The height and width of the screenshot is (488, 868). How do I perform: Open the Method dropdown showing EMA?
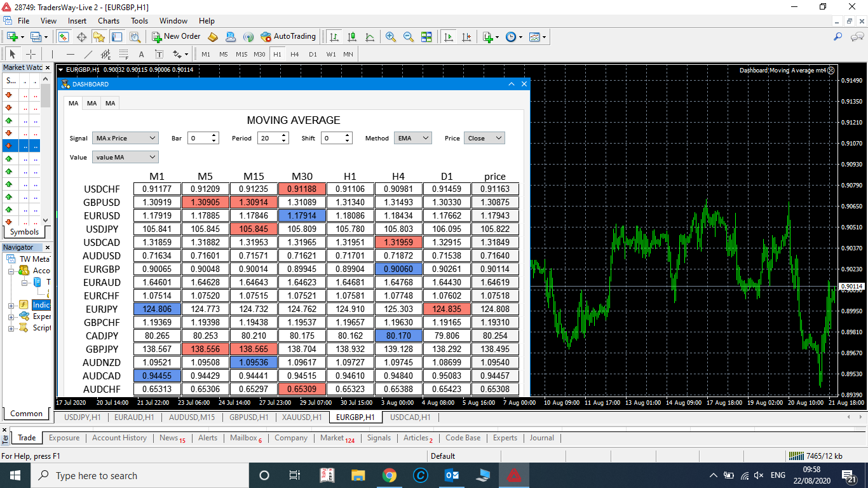click(x=413, y=138)
